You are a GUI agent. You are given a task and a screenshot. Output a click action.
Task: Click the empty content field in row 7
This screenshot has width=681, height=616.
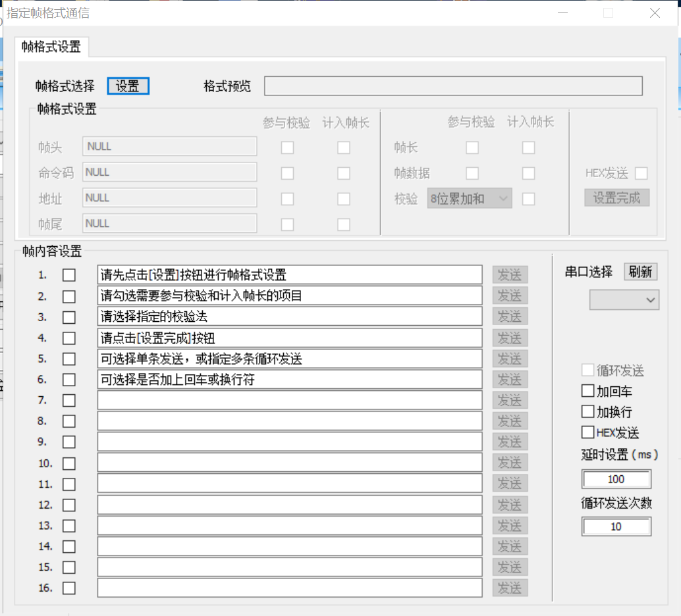pos(290,400)
